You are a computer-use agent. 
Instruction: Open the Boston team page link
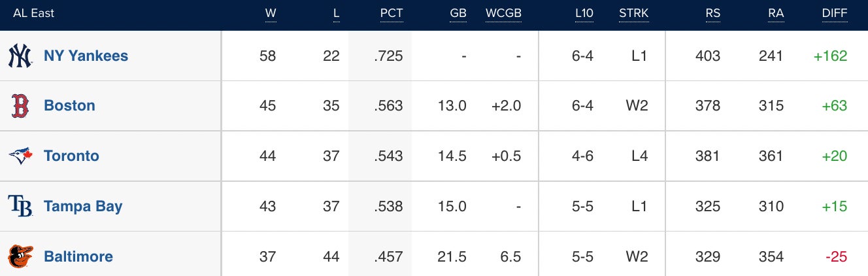tap(69, 105)
